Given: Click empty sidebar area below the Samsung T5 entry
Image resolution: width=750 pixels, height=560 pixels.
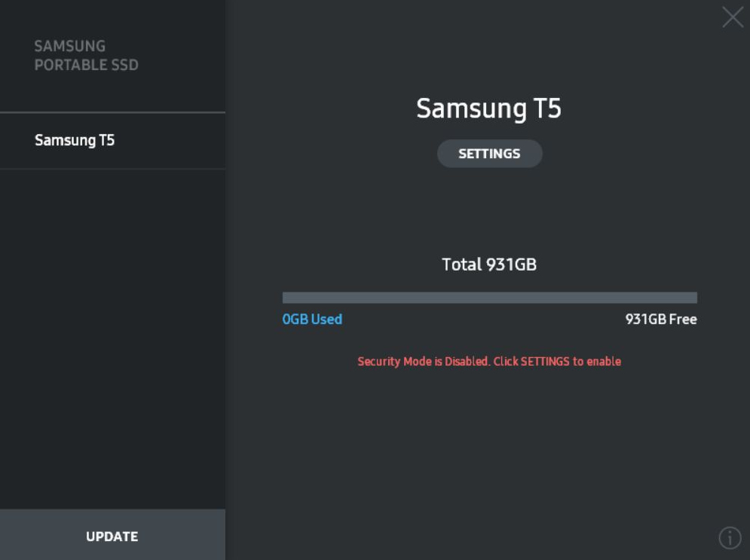Looking at the screenshot, I should click(112, 335).
